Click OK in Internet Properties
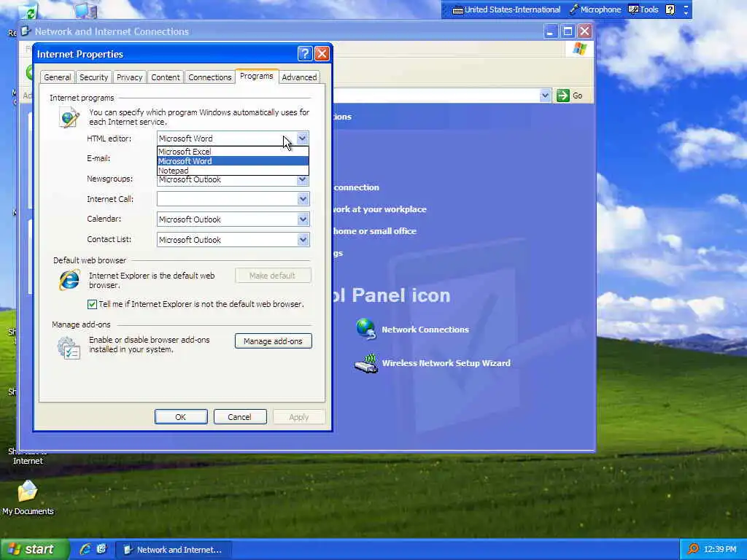The width and height of the screenshot is (747, 560). [181, 417]
